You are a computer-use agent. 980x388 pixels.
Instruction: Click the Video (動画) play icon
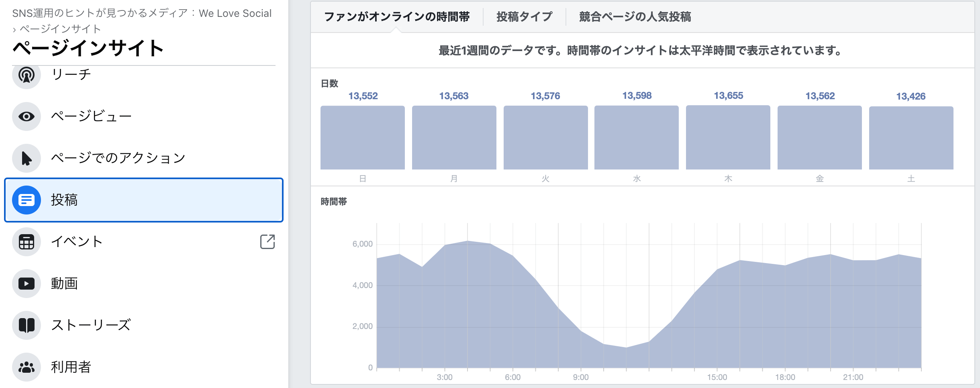coord(27,284)
